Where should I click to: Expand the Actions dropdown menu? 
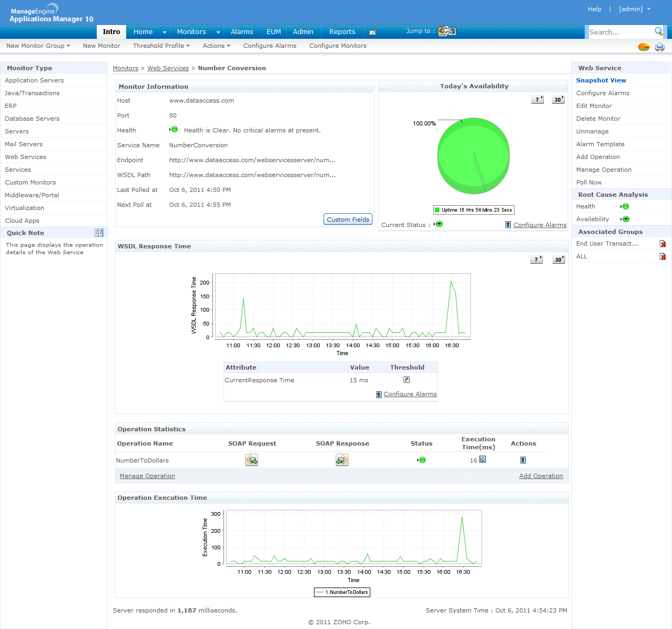216,46
